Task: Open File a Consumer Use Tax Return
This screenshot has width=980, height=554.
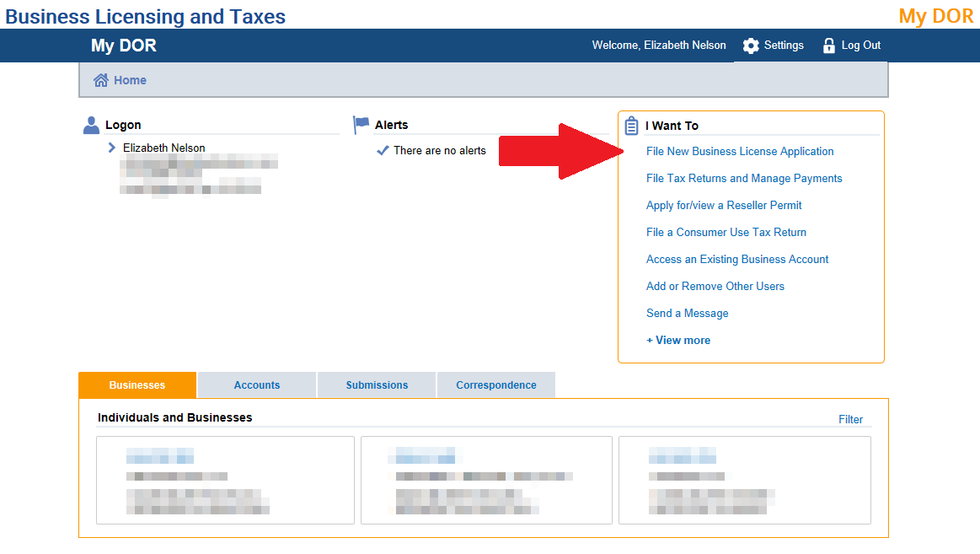Action: 726,232
